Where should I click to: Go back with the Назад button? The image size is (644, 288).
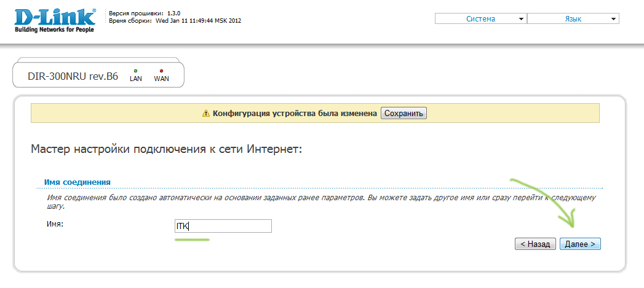coord(535,244)
